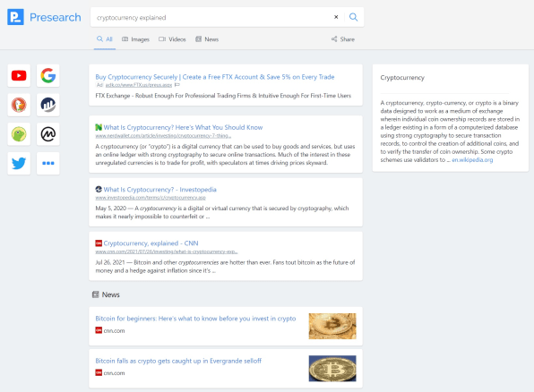Switch to the News tab
Screen dimensions: 534x392
point(207,39)
